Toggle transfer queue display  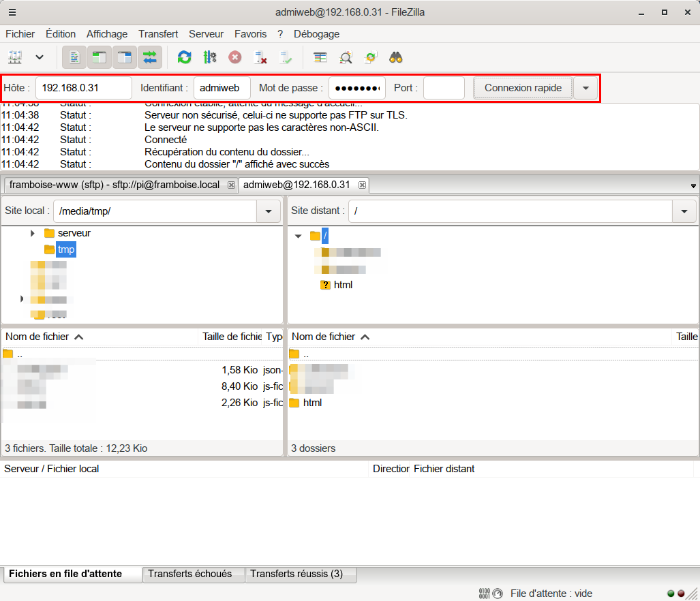click(150, 57)
